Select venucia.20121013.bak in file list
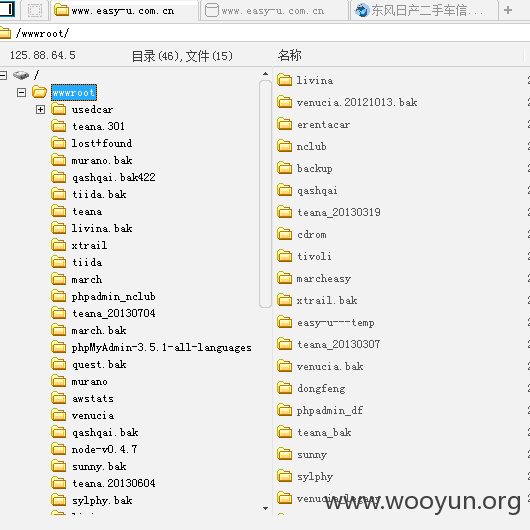530x530 pixels. (x=357, y=102)
